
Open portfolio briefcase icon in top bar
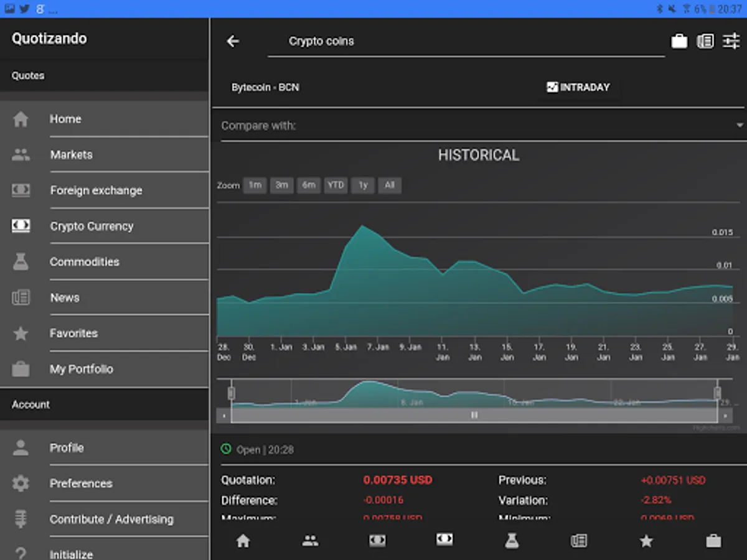(x=679, y=41)
